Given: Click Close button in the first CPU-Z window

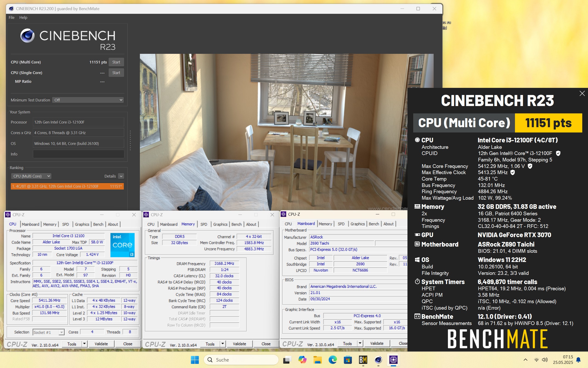Looking at the screenshot, I should (127, 344).
